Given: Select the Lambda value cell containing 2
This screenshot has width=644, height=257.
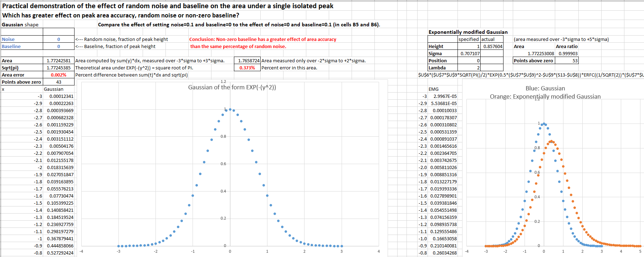Looking at the screenshot, I should click(x=470, y=68).
